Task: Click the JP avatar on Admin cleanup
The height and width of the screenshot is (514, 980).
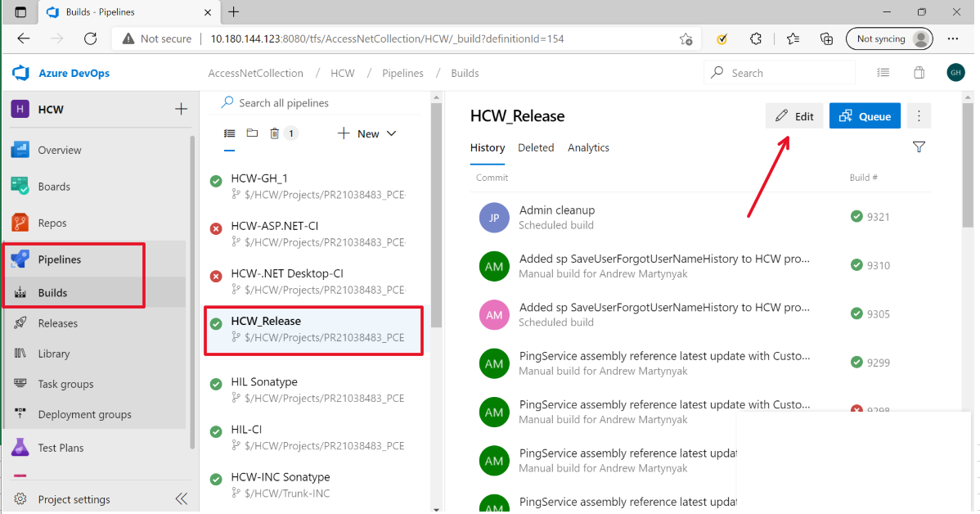Action: click(x=494, y=218)
